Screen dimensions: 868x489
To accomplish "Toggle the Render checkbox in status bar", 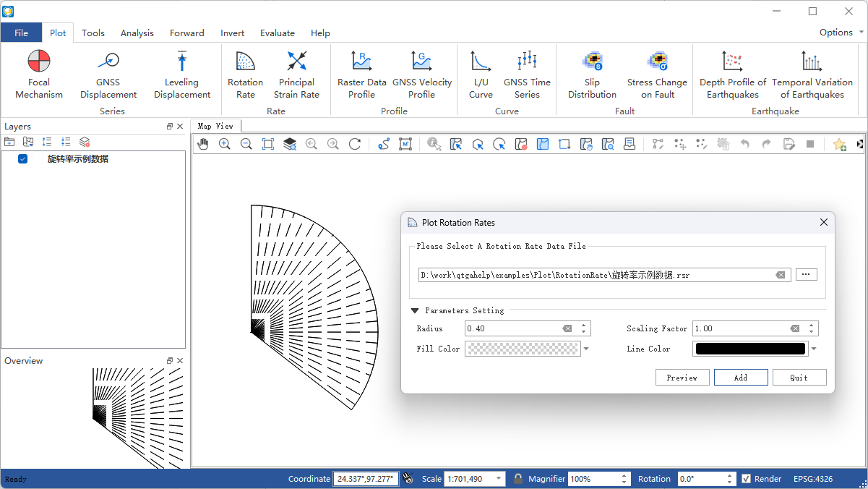I will click(747, 479).
